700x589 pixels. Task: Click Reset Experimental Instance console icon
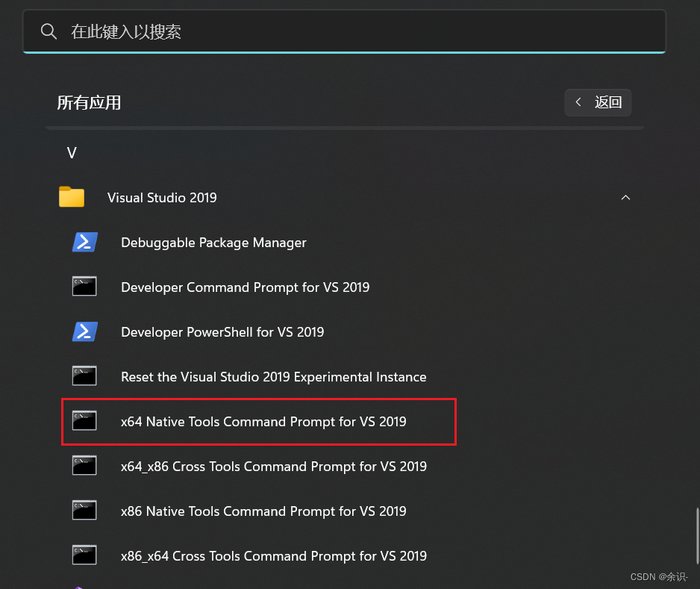click(x=84, y=375)
